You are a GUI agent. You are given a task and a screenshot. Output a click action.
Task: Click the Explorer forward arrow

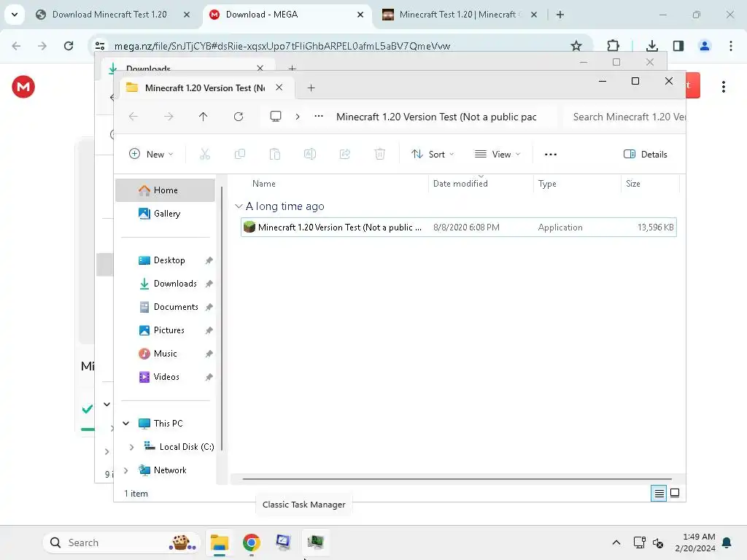coord(169,117)
